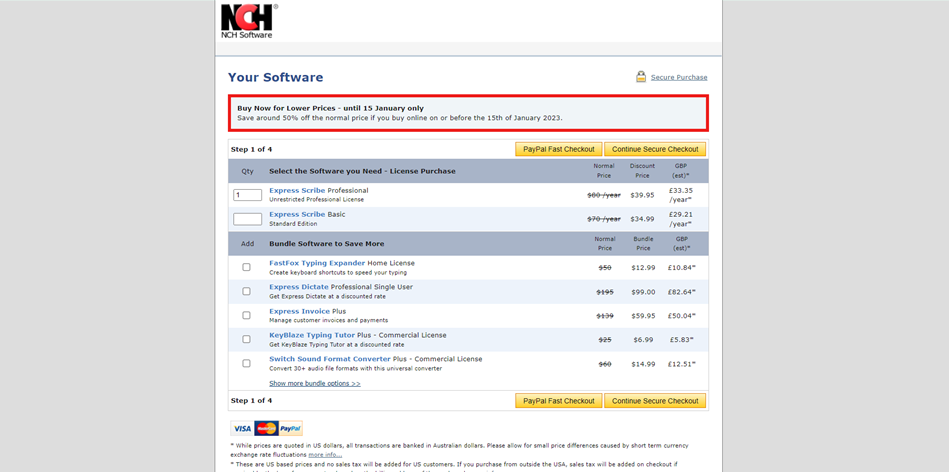
Task: Click the Express Scribe Basic quantity field
Action: pos(247,219)
